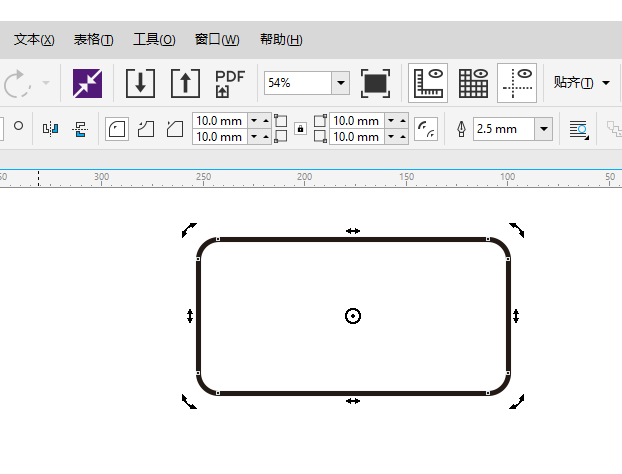The height and width of the screenshot is (474, 622).
Task: Publish to PDF using the PDF icon
Action: 230,83
